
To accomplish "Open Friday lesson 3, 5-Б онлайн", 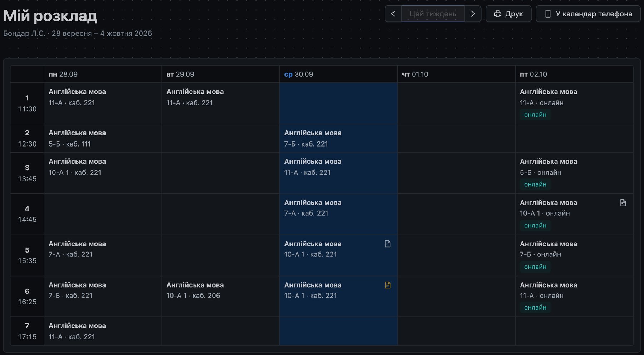I will pyautogui.click(x=574, y=173).
